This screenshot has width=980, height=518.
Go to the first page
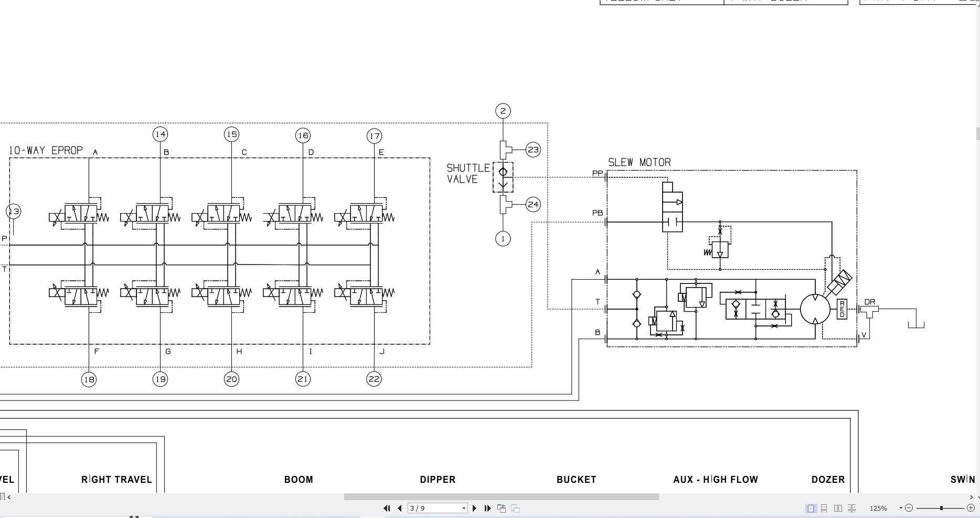387,508
